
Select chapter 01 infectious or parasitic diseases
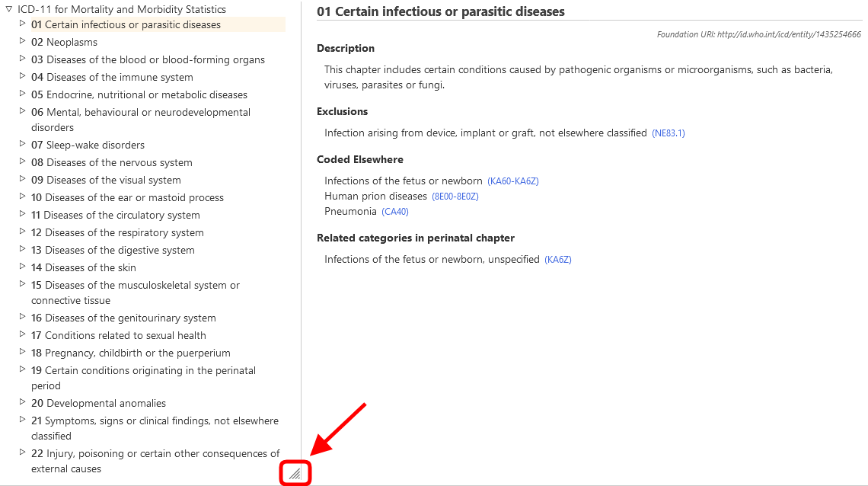click(126, 24)
